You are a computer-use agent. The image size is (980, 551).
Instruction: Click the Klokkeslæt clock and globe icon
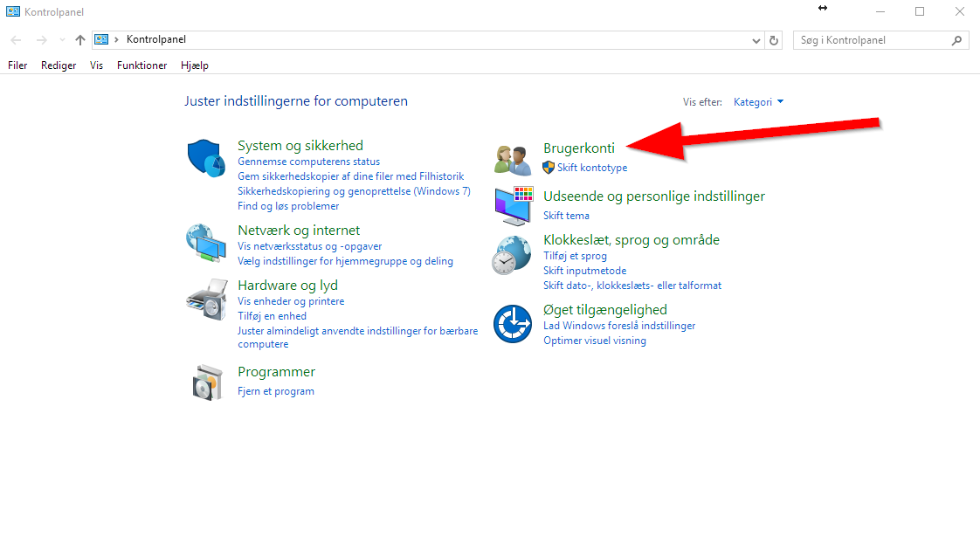[x=512, y=255]
